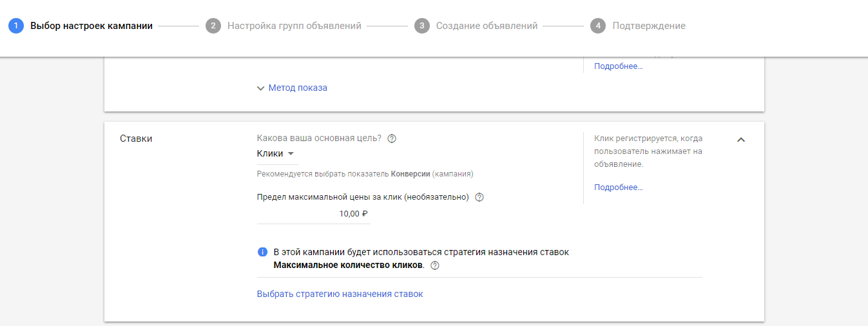Select the "Подтверждение" step label
This screenshot has width=868, height=326.
pyautogui.click(x=649, y=26)
